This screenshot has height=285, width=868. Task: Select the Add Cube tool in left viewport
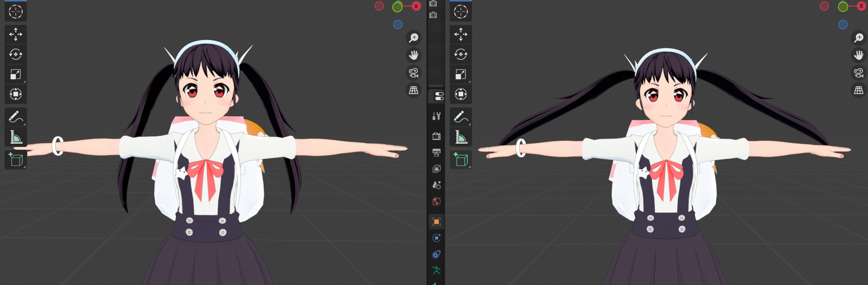pyautogui.click(x=16, y=160)
